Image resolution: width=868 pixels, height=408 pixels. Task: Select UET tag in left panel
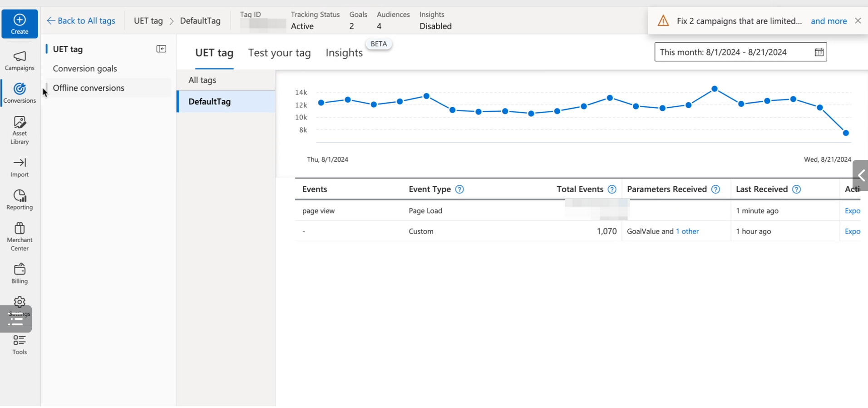[x=68, y=49]
